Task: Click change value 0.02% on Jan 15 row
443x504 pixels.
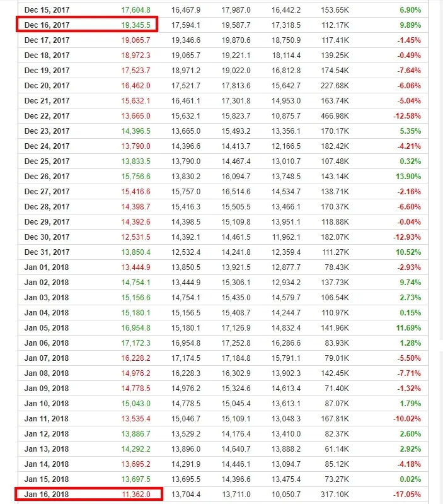Action: point(410,479)
